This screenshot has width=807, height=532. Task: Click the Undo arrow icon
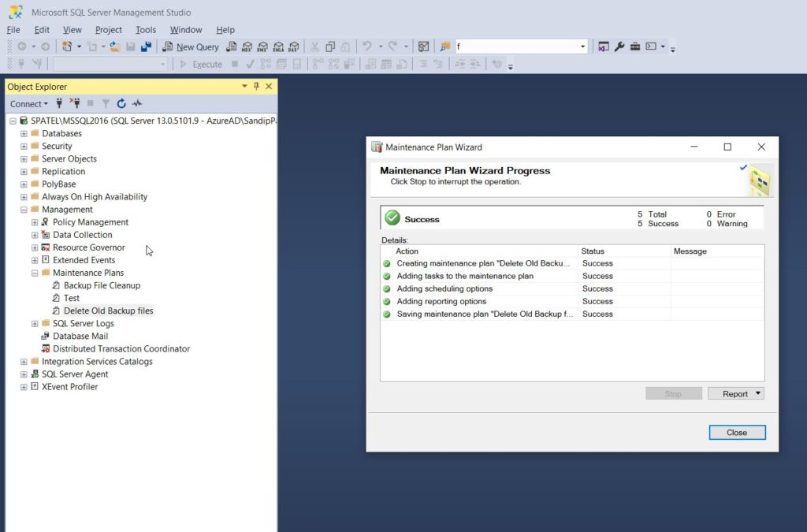367,47
